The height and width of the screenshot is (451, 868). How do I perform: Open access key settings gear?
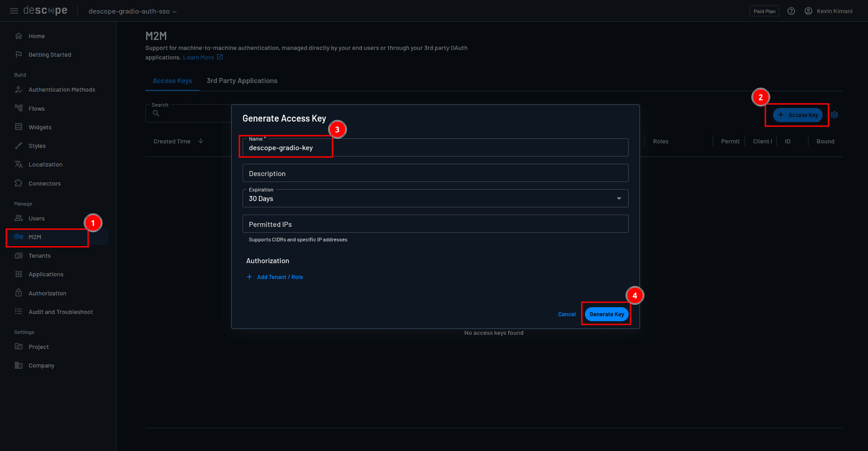pos(834,115)
